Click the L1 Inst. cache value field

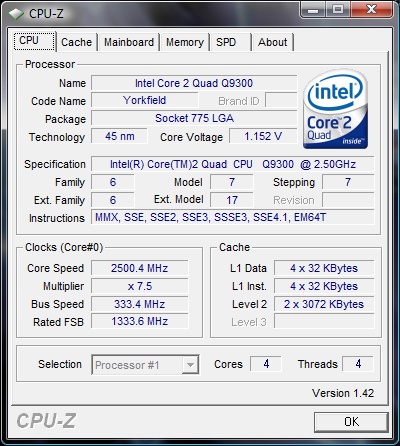click(324, 286)
